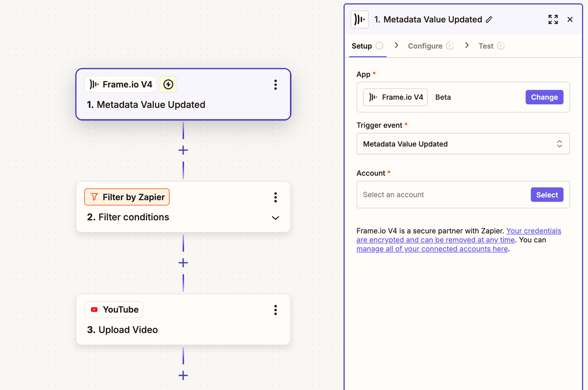Click the Frame.io logo in panel header
588x390 pixels.
[360, 20]
